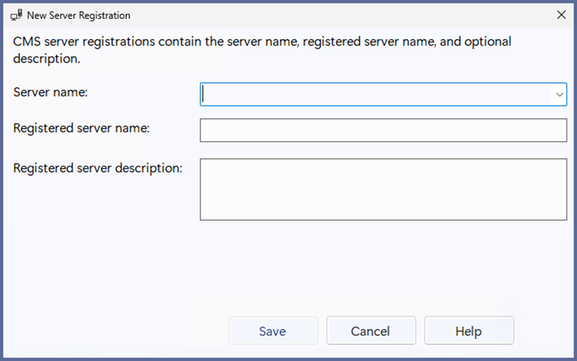Viewport: 577px width, 361px height.
Task: Save the new server registration
Action: pos(273,331)
